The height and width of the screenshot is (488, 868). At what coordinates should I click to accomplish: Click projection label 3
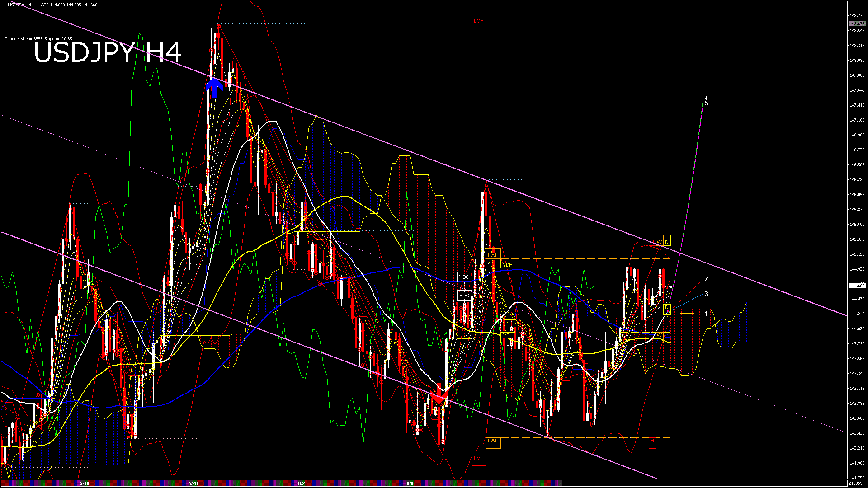(x=706, y=294)
